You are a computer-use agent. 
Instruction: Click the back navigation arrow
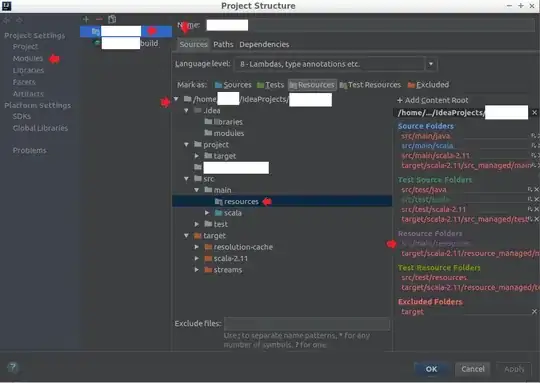(x=7, y=20)
